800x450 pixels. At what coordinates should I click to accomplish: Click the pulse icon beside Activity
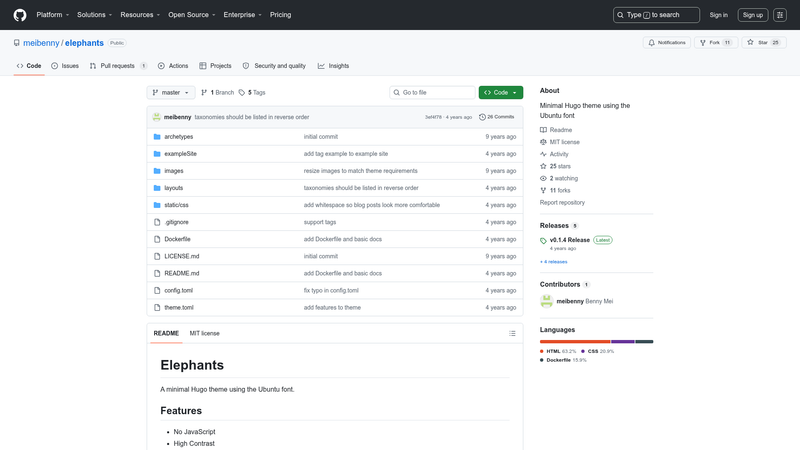[543, 154]
